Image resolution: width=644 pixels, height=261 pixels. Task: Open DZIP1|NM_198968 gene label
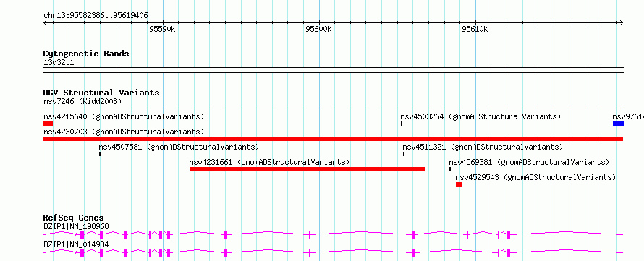[x=76, y=226]
